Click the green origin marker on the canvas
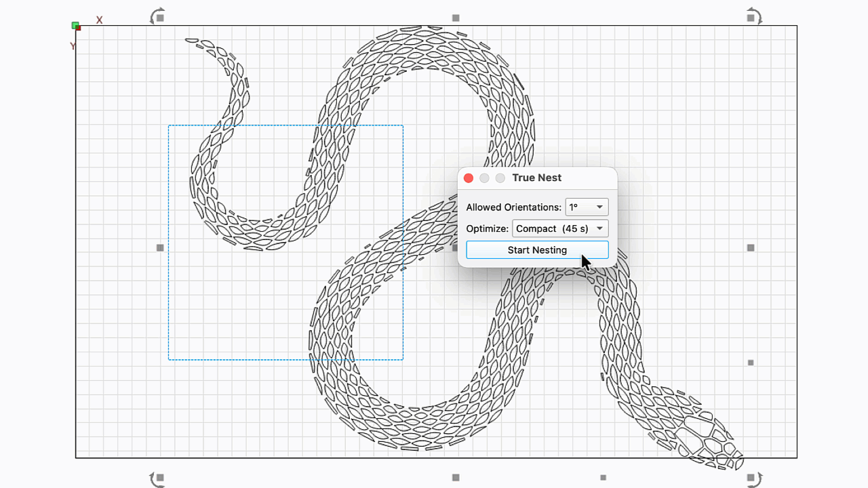 [75, 26]
